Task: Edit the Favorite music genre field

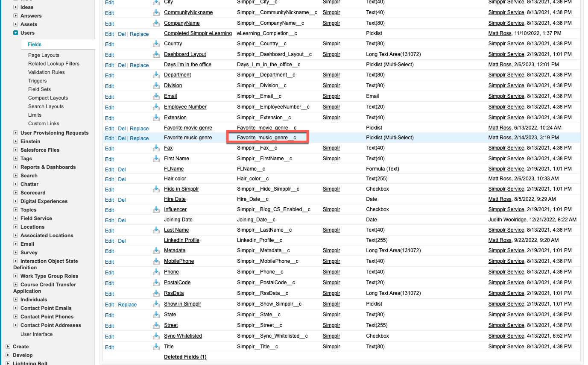Action: pyautogui.click(x=109, y=138)
